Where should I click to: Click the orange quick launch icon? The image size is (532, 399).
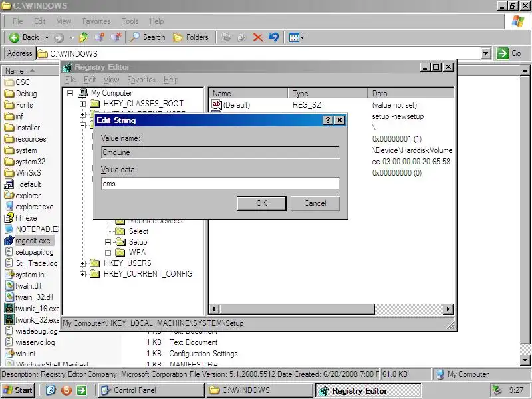click(66, 390)
